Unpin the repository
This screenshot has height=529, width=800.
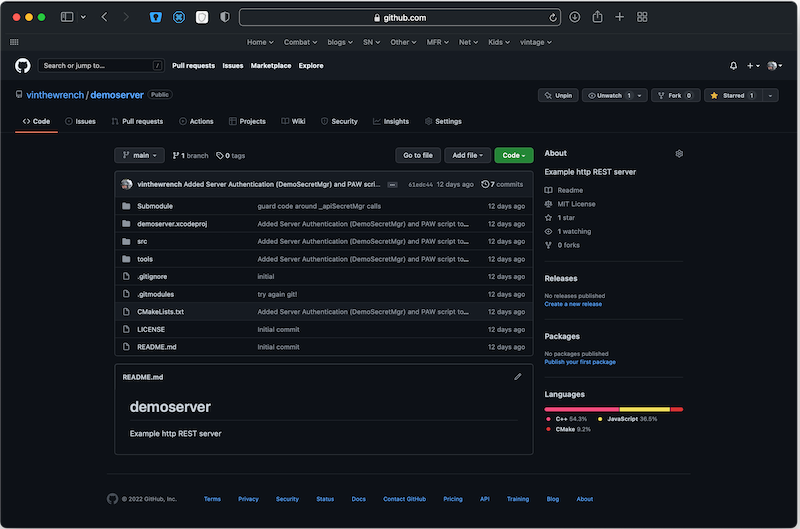pos(558,95)
